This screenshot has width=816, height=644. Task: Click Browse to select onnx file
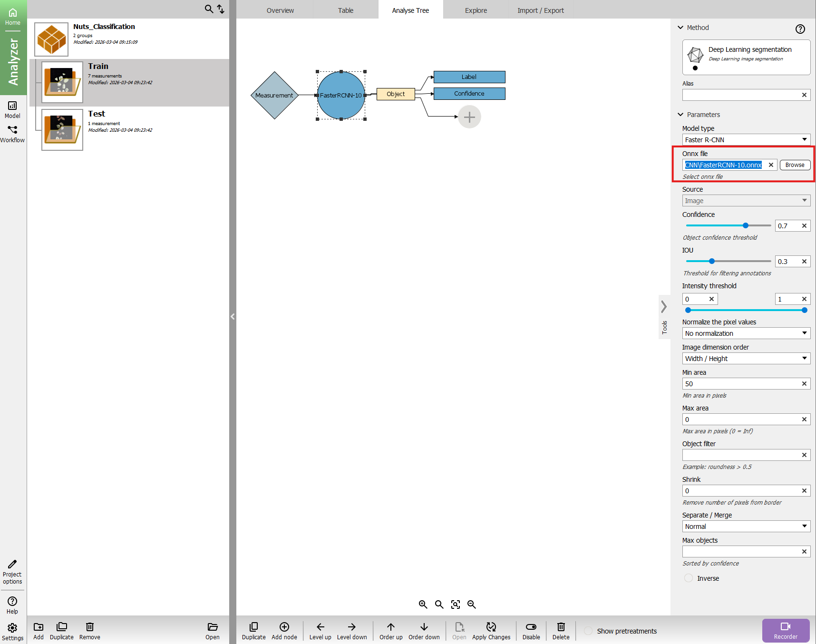click(x=795, y=165)
